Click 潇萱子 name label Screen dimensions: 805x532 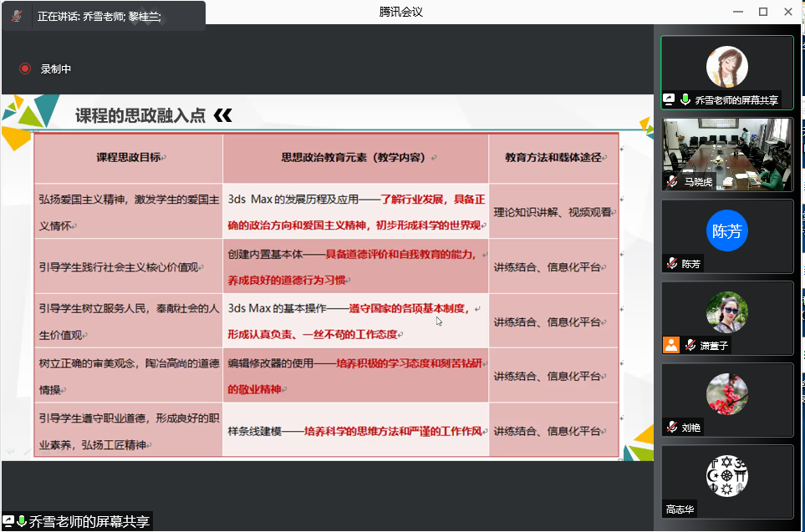714,346
